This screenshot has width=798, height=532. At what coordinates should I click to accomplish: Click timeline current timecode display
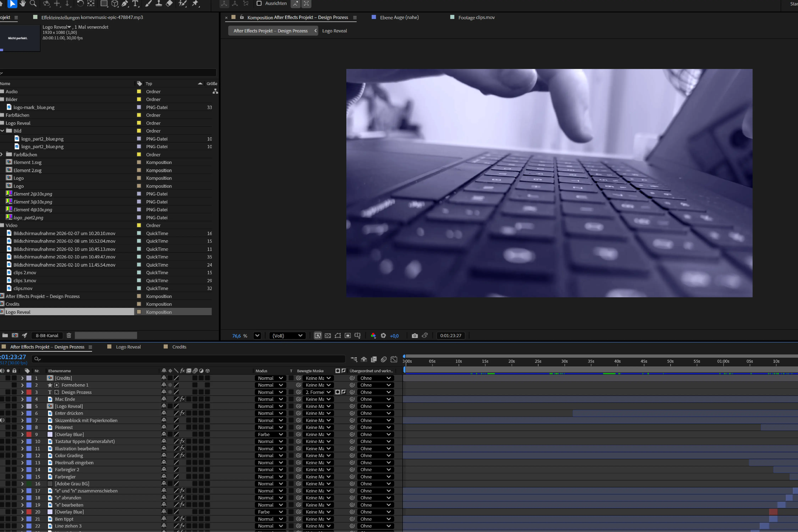13,357
